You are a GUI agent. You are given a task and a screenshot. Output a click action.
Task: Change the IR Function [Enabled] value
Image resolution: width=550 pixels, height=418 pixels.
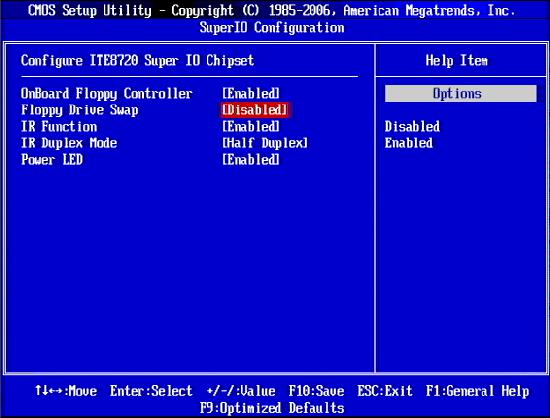[251, 126]
